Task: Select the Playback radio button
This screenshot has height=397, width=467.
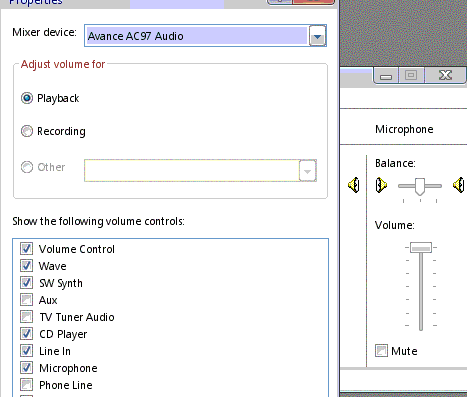Action: click(27, 98)
